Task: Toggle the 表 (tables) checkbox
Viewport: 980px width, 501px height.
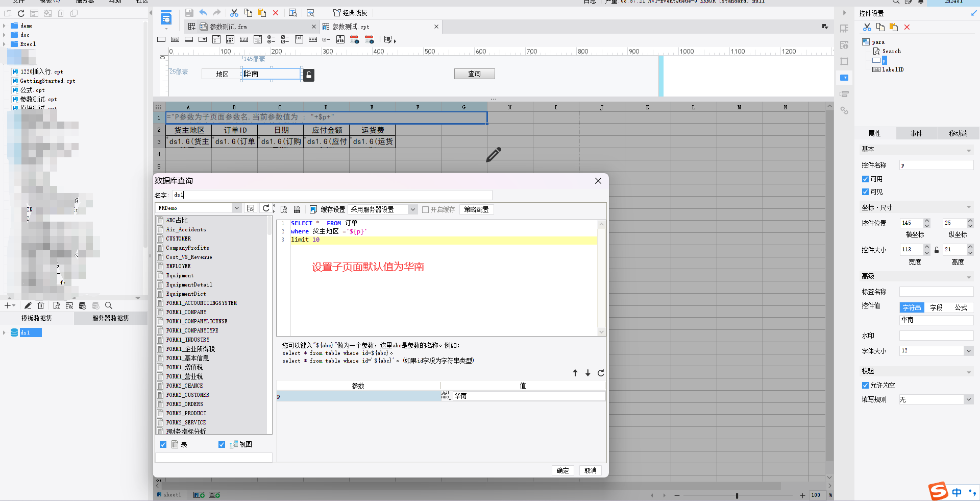Action: 163,445
